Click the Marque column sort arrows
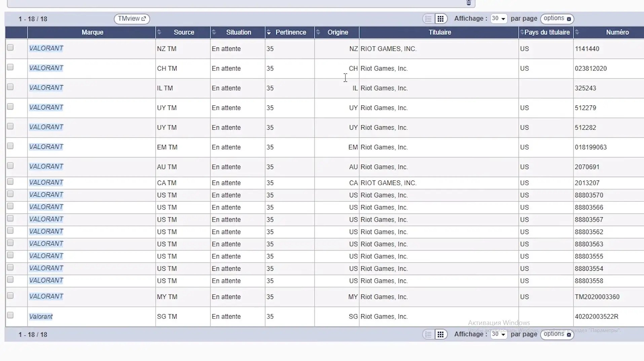 [159, 32]
